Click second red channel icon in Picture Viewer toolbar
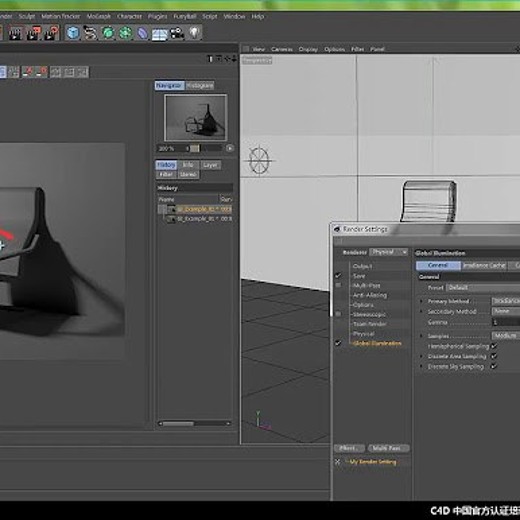Image resolution: width=520 pixels, height=520 pixels. pos(42,72)
